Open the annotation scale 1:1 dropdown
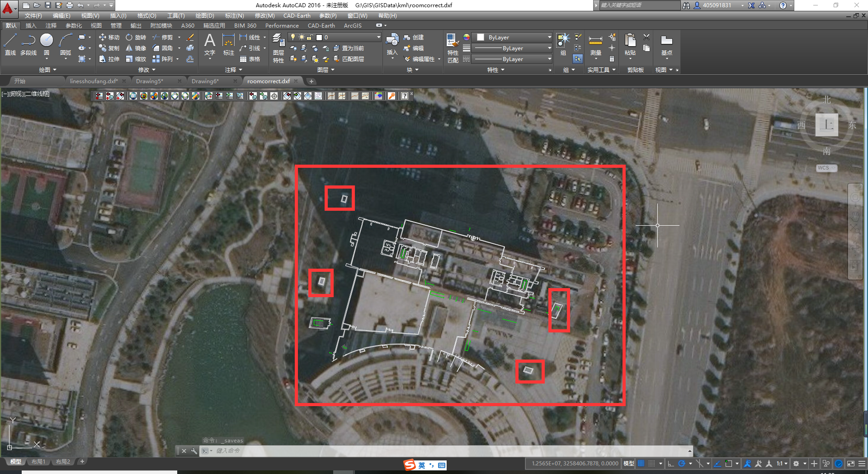The image size is (868, 474). pyautogui.click(x=782, y=464)
